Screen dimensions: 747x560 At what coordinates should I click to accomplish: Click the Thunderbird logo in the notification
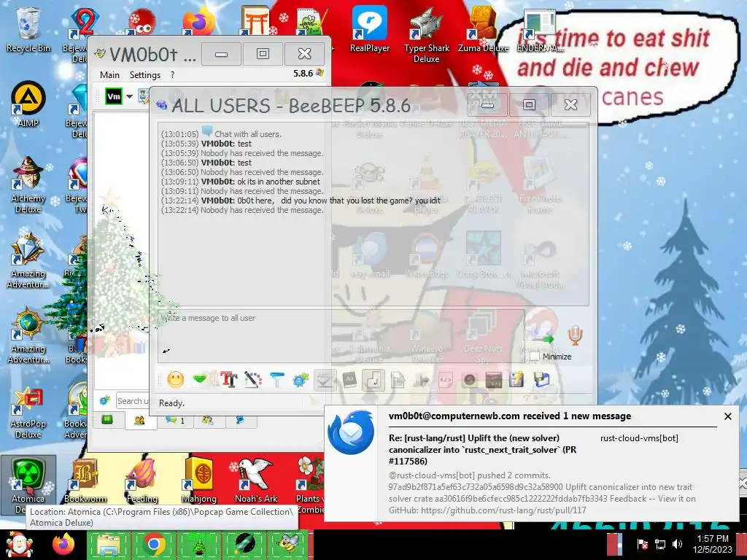click(x=351, y=432)
